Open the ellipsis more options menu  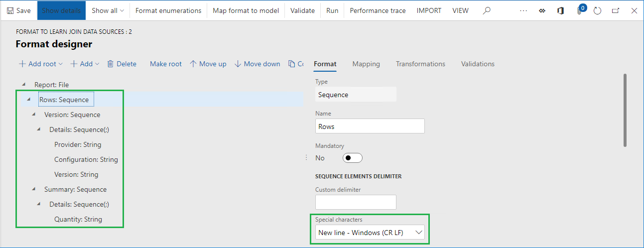click(523, 10)
